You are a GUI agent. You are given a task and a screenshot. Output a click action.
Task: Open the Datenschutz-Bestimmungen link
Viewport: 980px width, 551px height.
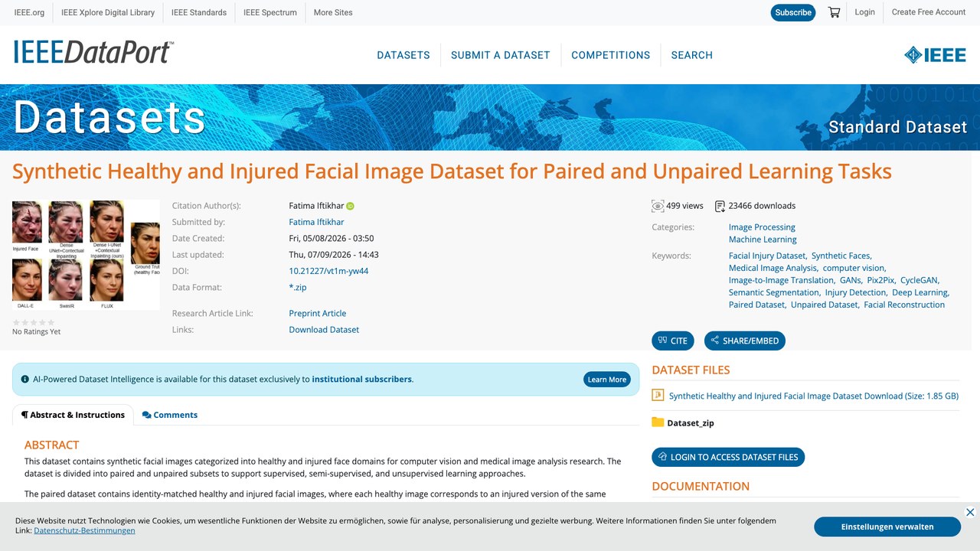[x=84, y=530]
